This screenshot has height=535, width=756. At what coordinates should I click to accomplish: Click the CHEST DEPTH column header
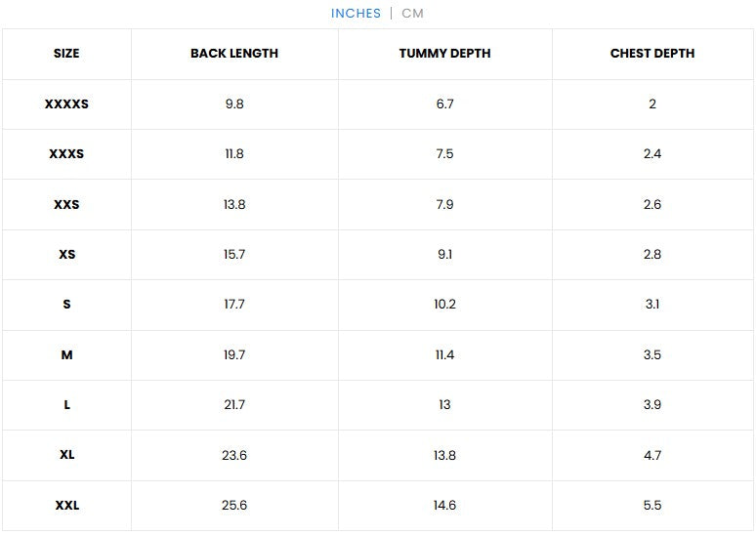652,54
